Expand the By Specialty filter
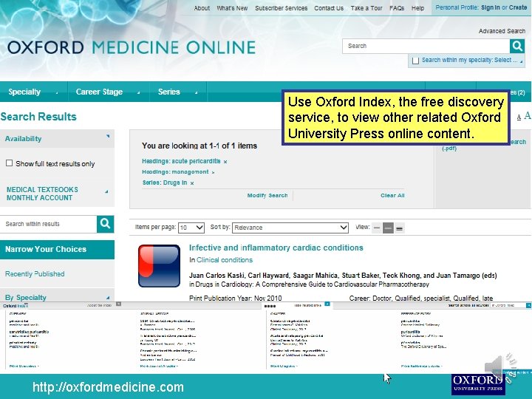This screenshot has height=399, width=532. pyautogui.click(x=108, y=298)
